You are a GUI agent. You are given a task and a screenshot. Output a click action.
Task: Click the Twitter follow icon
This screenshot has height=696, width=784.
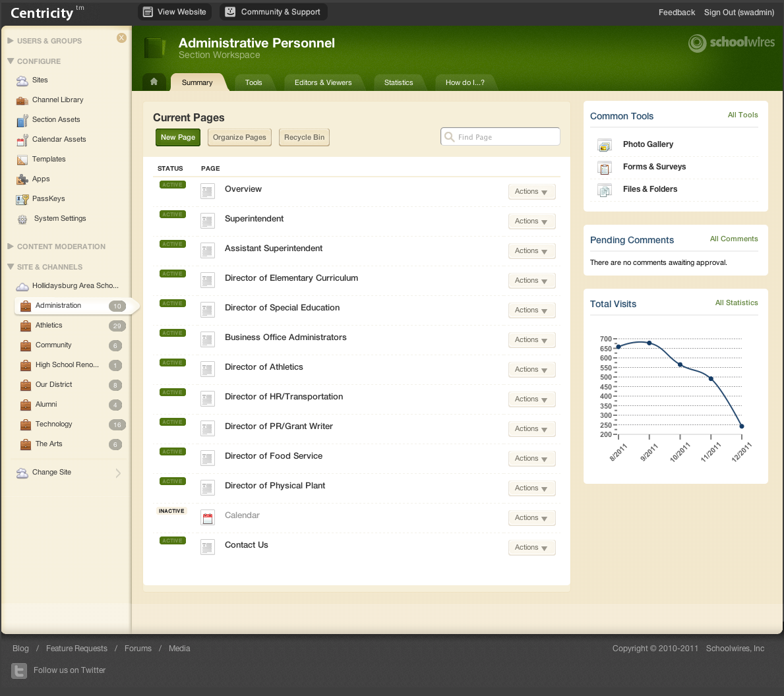[19, 670]
